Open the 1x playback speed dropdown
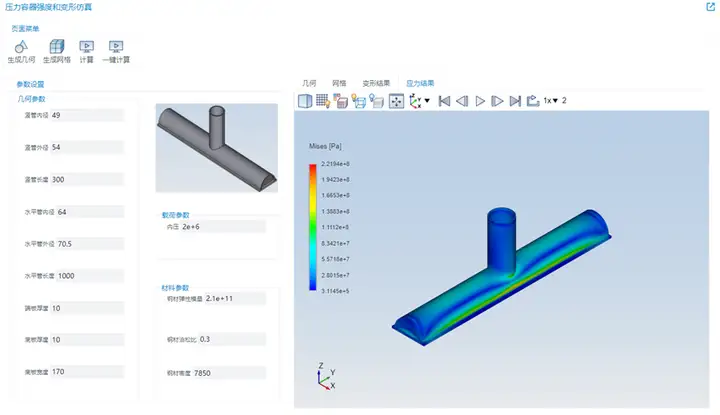This screenshot has height=415, width=720. (x=551, y=101)
